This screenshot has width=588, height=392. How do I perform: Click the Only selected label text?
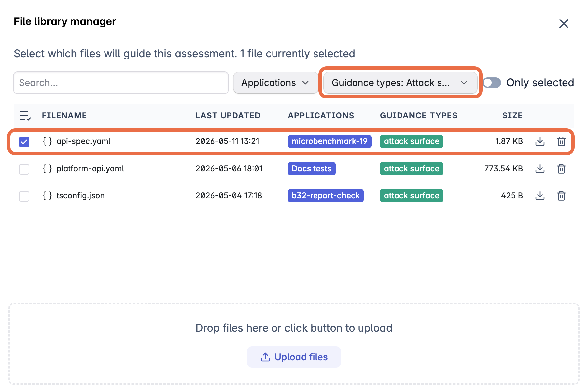(x=540, y=83)
